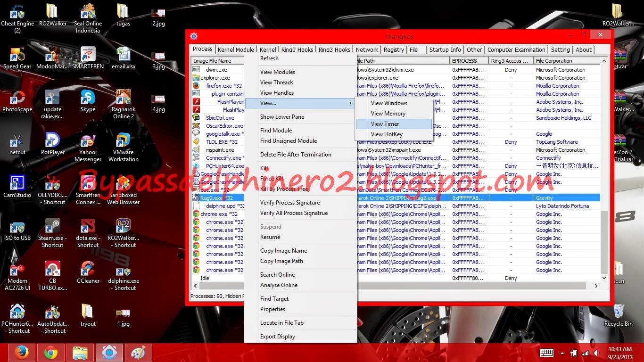Select the Rag2.exe *32 process row
The width and height of the screenshot is (644, 362).
coord(396,198)
